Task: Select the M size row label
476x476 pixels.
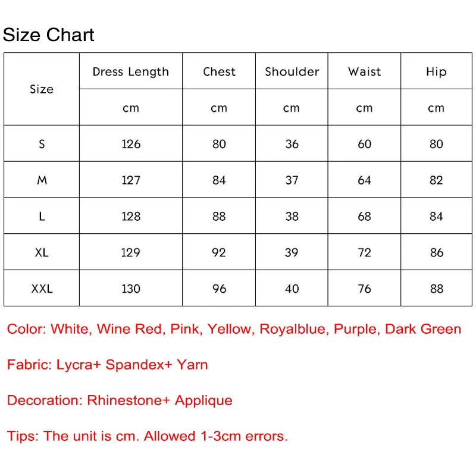Action: (x=42, y=180)
